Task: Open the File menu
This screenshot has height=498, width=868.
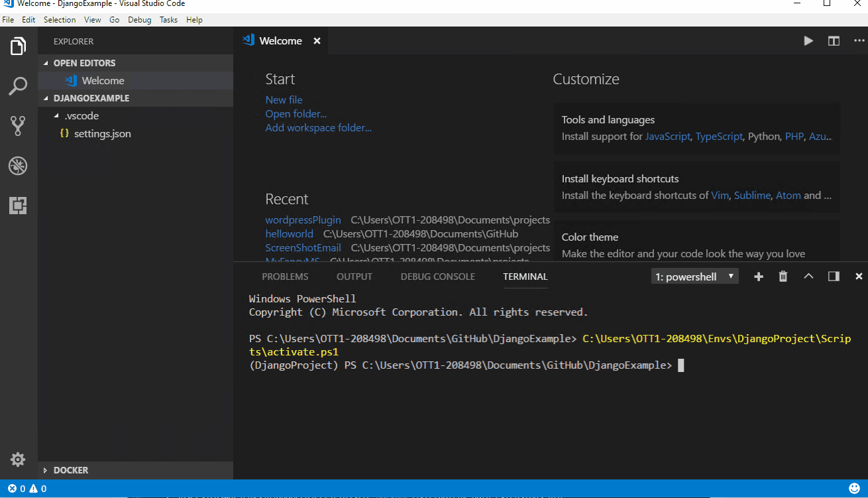Action: [x=8, y=20]
